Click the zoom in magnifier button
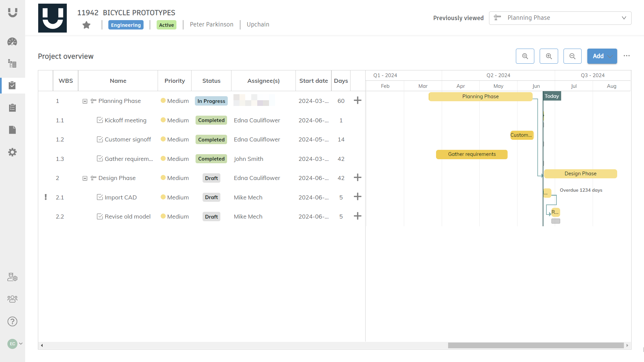The height and width of the screenshot is (362, 644). 549,56
